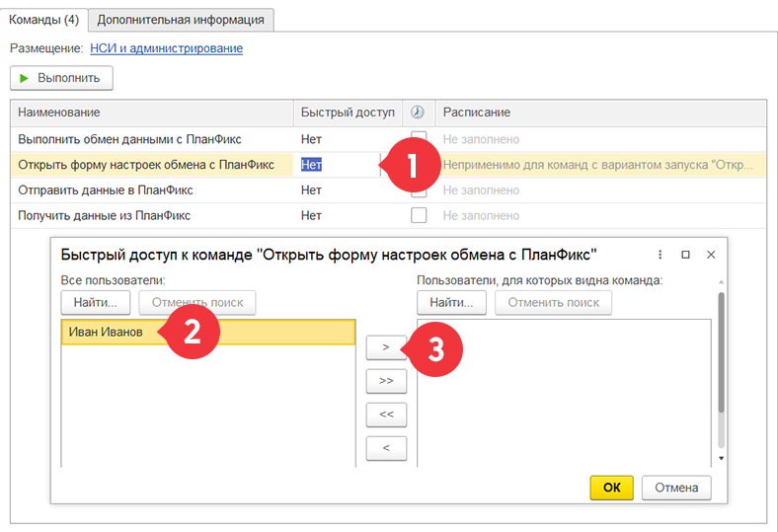Select row Открыть форму настроек обмена с ПланФикс
This screenshot has width=778, height=532.
coord(388,165)
